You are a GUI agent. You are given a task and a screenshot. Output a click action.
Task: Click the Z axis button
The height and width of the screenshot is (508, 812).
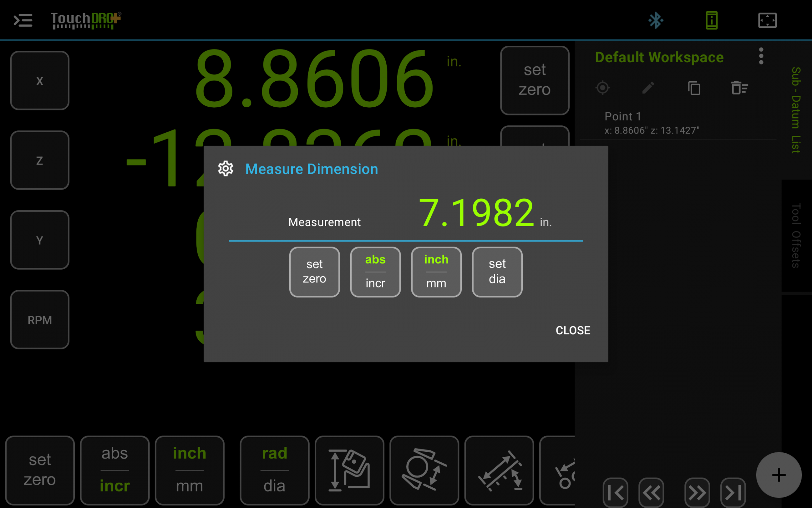[40, 160]
